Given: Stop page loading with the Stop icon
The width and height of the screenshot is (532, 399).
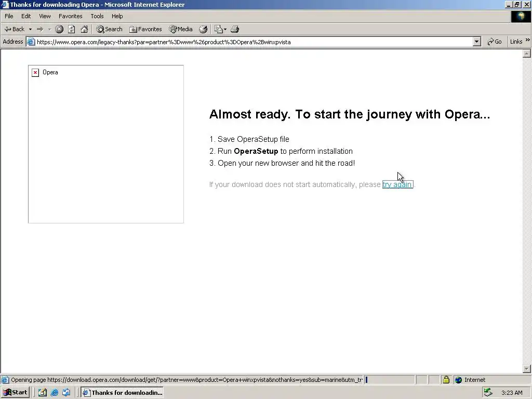Looking at the screenshot, I should point(59,29).
